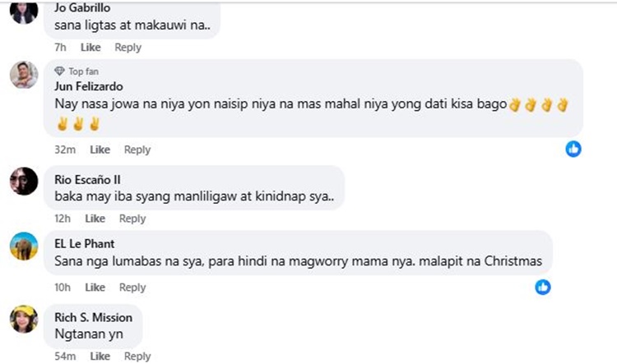The image size is (617, 364).
Task: View like reaction on EL Le Phant's comment
Action: 543,287
